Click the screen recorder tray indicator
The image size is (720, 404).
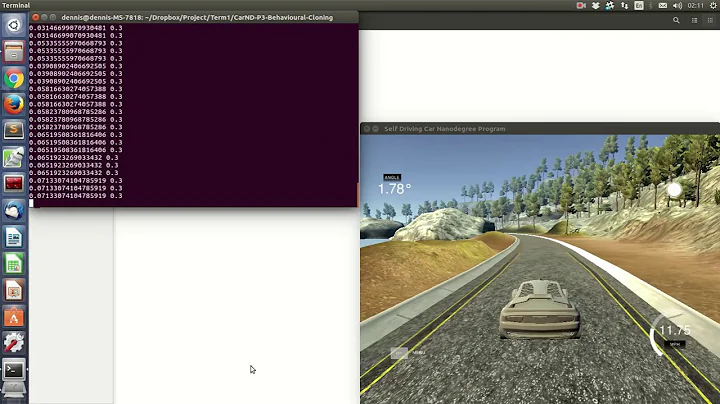[581, 6]
